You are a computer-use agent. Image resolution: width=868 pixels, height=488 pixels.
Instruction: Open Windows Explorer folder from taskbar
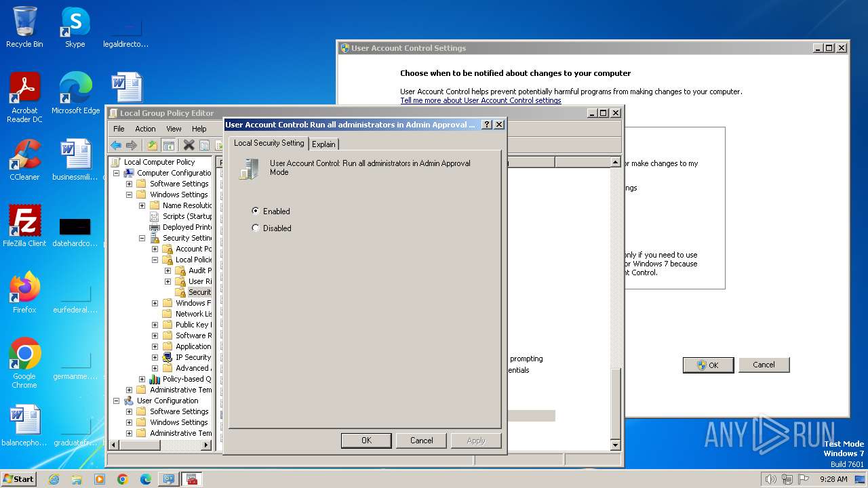[x=77, y=479]
